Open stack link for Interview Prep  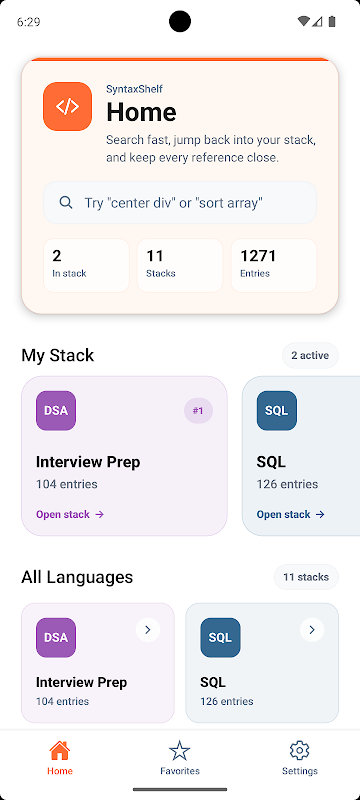pos(70,514)
